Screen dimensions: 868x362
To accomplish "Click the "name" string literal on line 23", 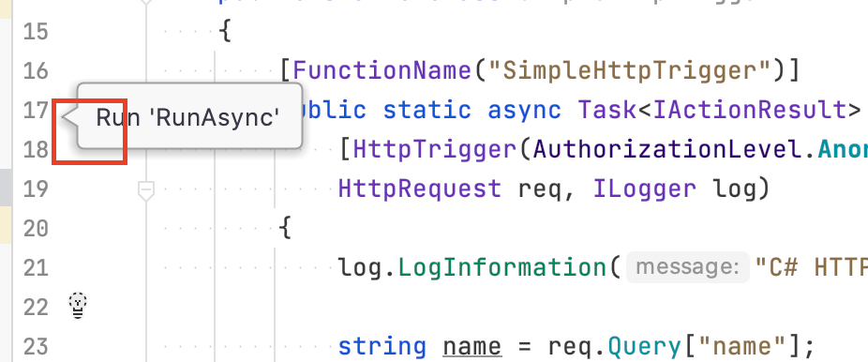I will [x=742, y=347].
